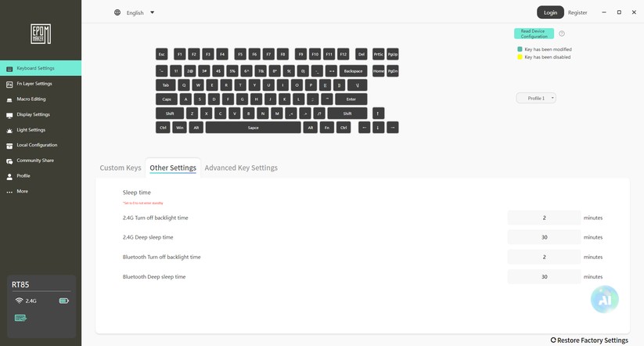Go to Display Settings

tap(33, 114)
